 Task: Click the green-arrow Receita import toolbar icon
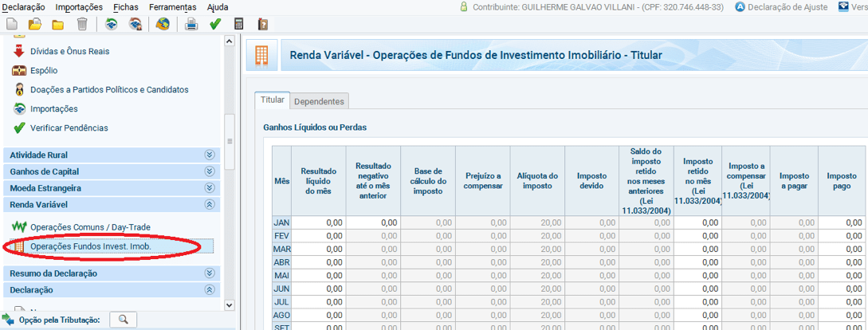coord(112,25)
